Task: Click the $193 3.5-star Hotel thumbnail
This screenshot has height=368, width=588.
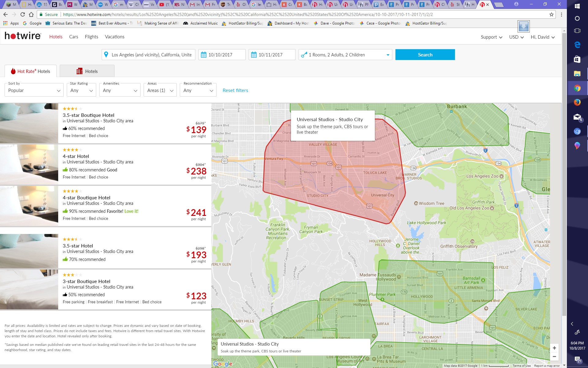Action: pos(29,251)
